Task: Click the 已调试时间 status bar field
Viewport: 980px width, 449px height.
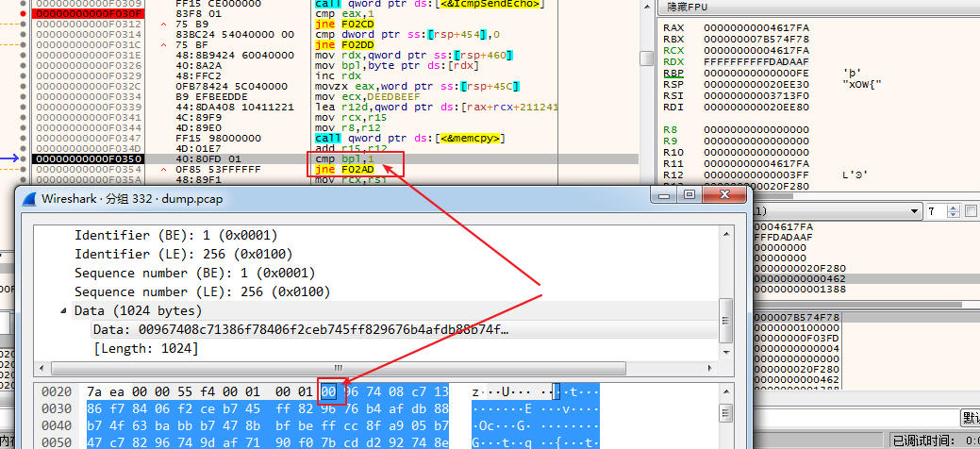Action: point(937,441)
